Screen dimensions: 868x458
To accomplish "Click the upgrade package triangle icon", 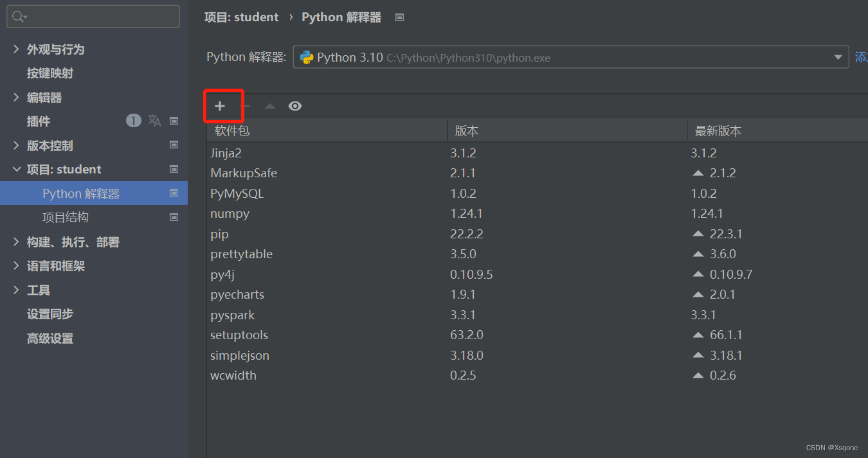I will [270, 106].
